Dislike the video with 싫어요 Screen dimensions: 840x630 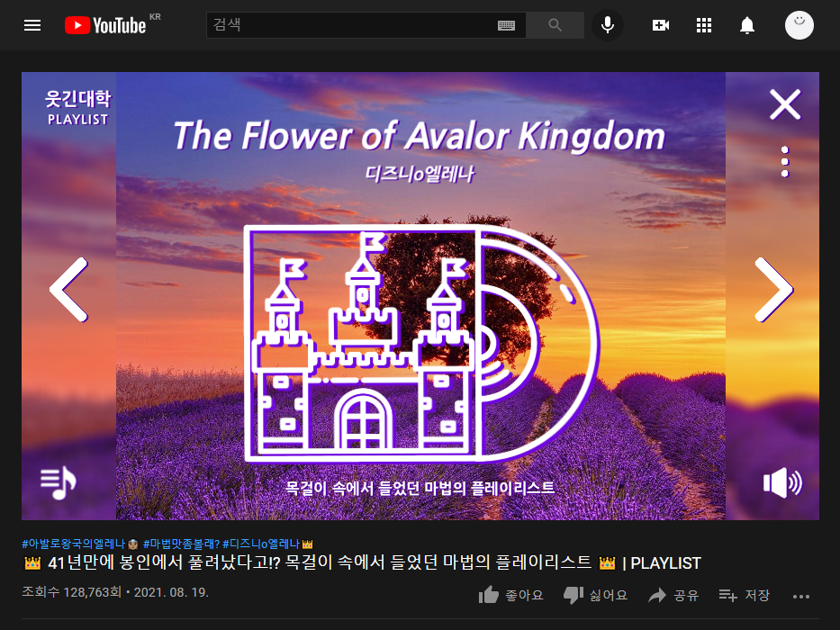pos(595,595)
